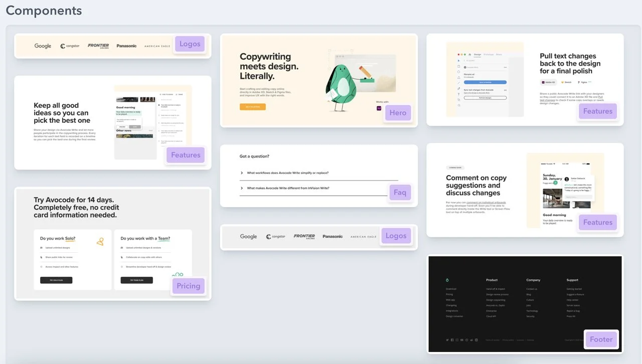Click the Google logo in the cream Logos card
This screenshot has width=642, height=364.
point(43,46)
